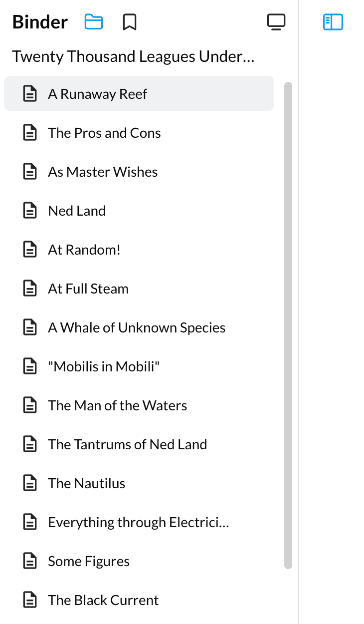Open A Whale of Unknown Species
The width and height of the screenshot is (364, 624).
tap(137, 327)
